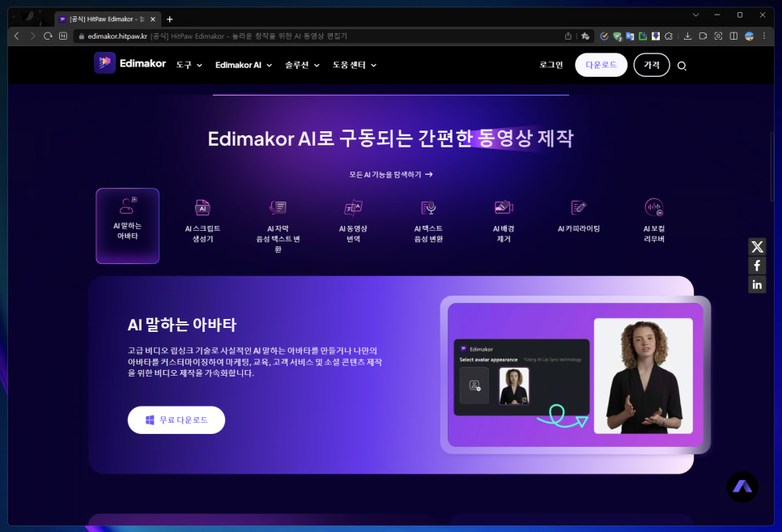This screenshot has width=782, height=532.
Task: Open the blue down-arrow download extension
Action: click(x=656, y=36)
